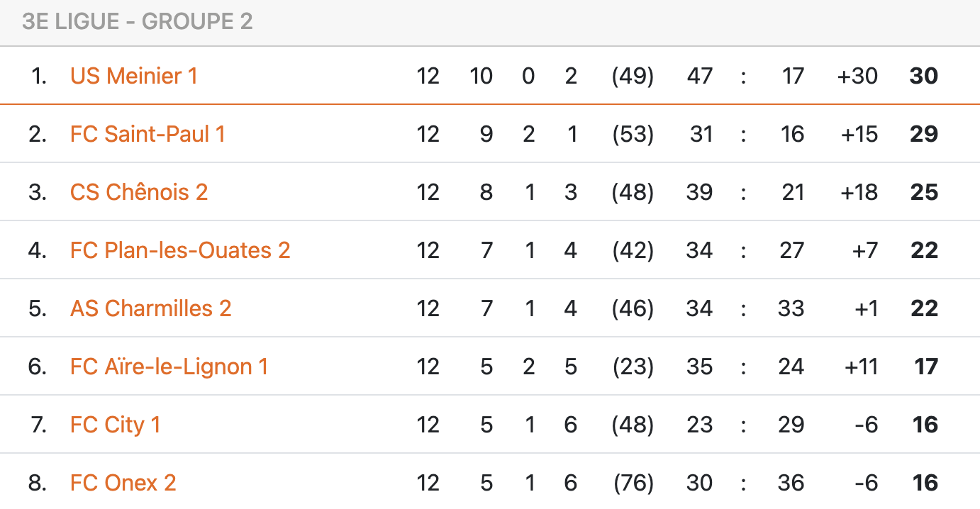Open the FC Saint-Paul 1 team page
Viewport: 980px width, 509px height.
tap(147, 134)
